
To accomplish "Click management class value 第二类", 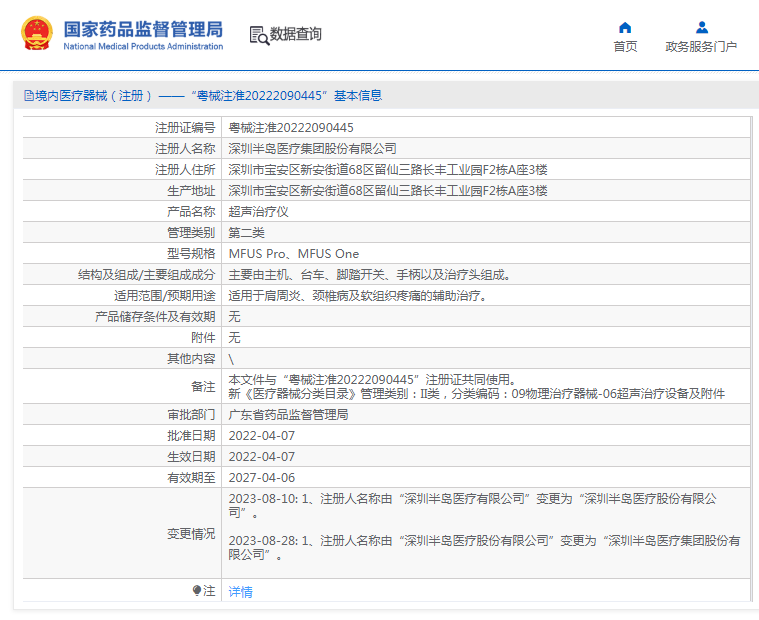I will coord(246,233).
